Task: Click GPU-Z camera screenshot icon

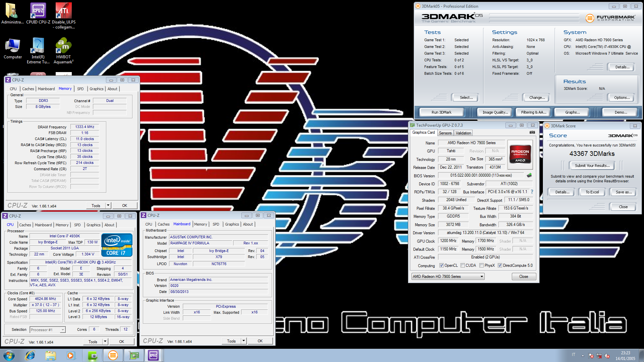Action: [x=532, y=133]
